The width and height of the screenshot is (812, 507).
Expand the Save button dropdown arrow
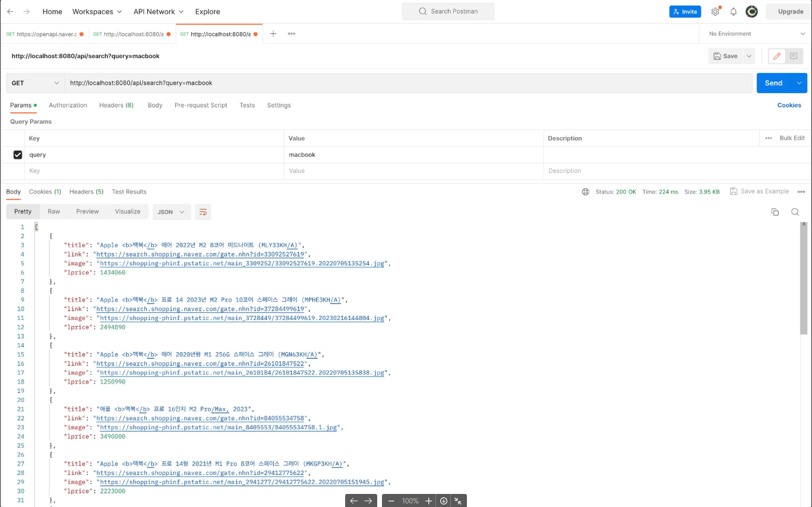[749, 56]
